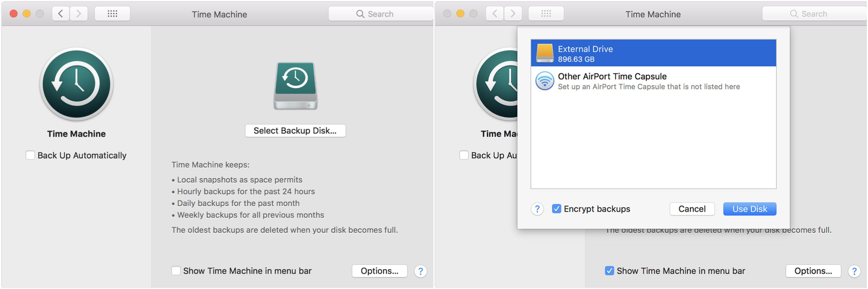The width and height of the screenshot is (868, 289).
Task: Click 'Set up an AirPort Time Capsule' description text
Action: coord(649,87)
